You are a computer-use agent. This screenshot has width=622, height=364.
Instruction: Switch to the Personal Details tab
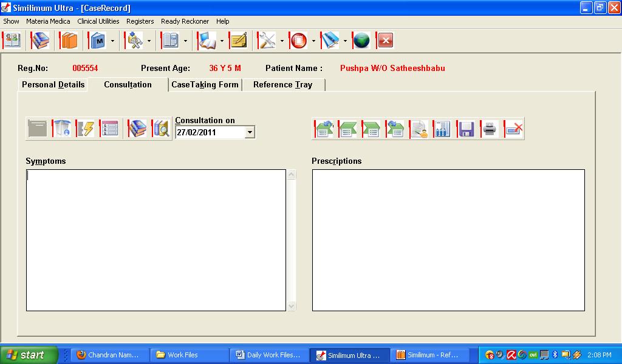pos(53,85)
